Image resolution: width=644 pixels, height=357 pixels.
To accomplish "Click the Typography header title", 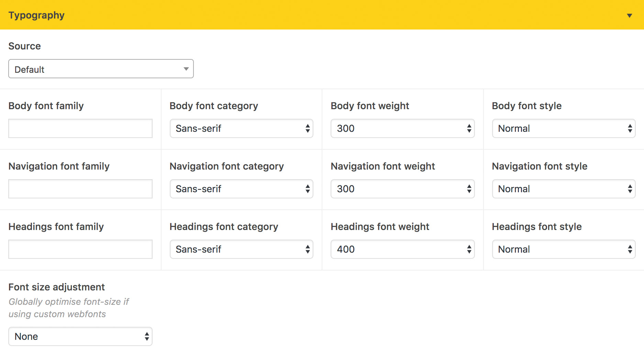I will (x=36, y=15).
